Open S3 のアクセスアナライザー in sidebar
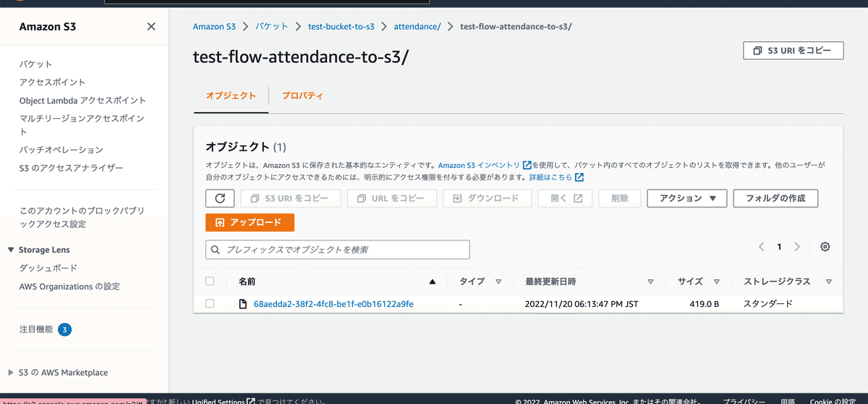This screenshot has height=404, width=868. (71, 168)
